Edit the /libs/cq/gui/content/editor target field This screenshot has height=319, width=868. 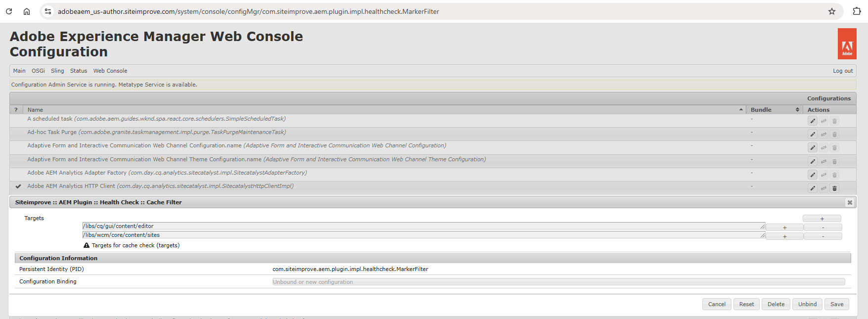[x=424, y=226]
